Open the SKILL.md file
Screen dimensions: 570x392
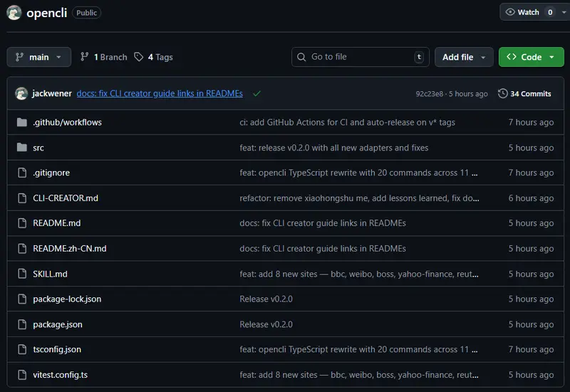[x=50, y=274]
